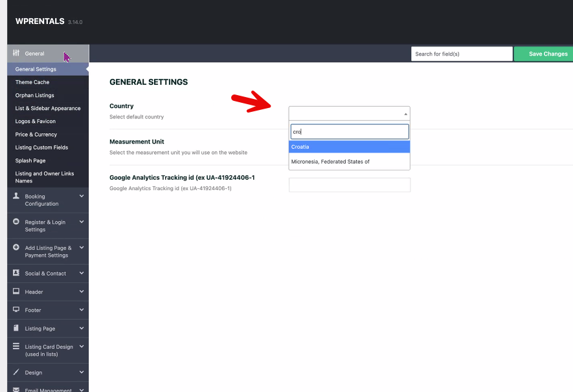This screenshot has height=392, width=573.
Task: Click Save Changes button
Action: [543, 54]
